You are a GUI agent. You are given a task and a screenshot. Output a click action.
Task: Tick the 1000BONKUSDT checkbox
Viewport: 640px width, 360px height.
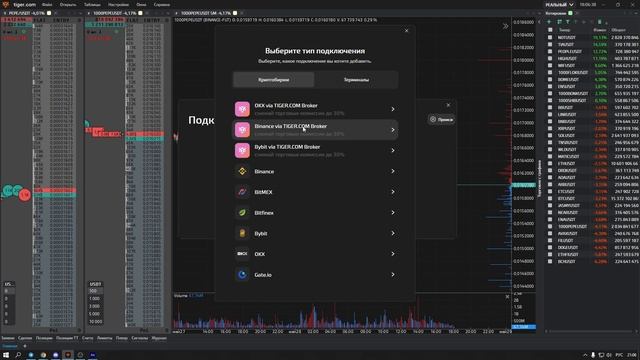click(550, 93)
